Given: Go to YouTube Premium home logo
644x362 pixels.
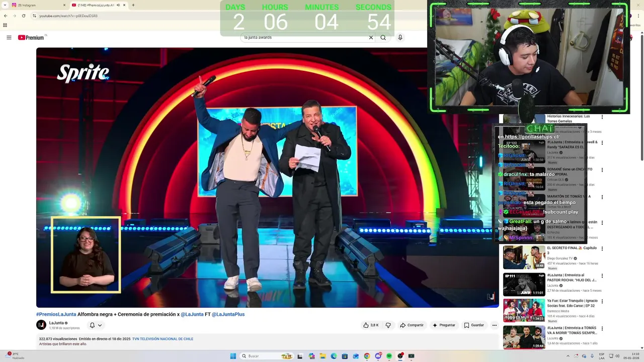Looking at the screenshot, I should click(x=31, y=38).
